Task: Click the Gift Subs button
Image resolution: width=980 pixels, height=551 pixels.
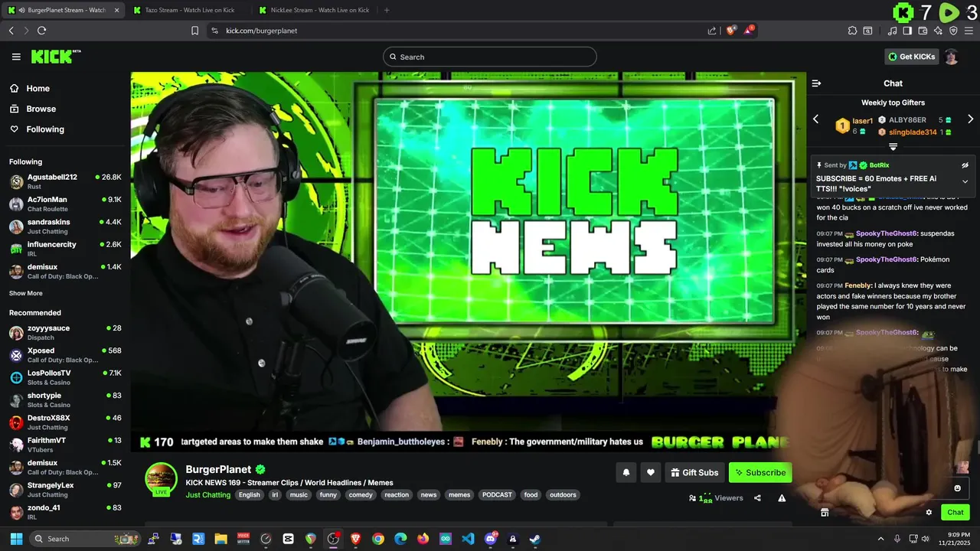Action: [694, 472]
